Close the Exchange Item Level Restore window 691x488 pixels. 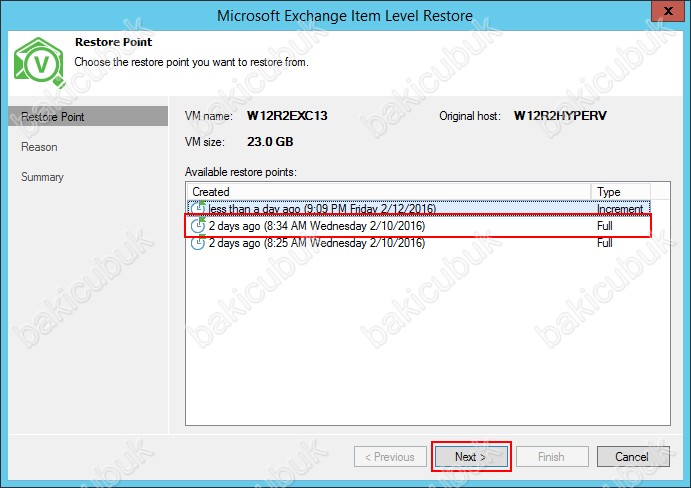tap(668, 11)
